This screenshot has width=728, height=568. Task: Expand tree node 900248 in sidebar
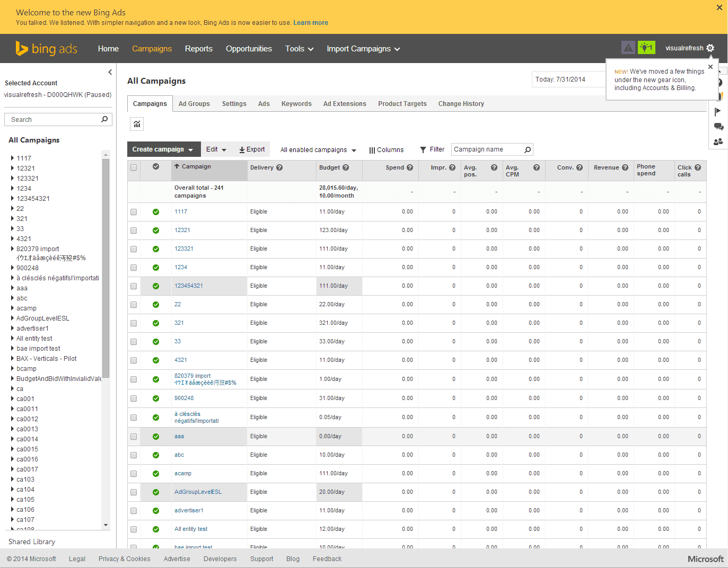click(12, 268)
